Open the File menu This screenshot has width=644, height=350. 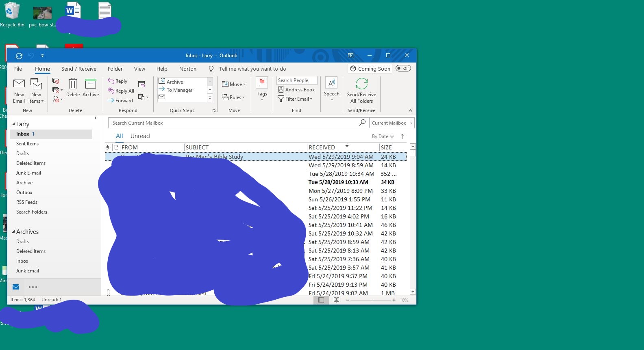click(18, 69)
